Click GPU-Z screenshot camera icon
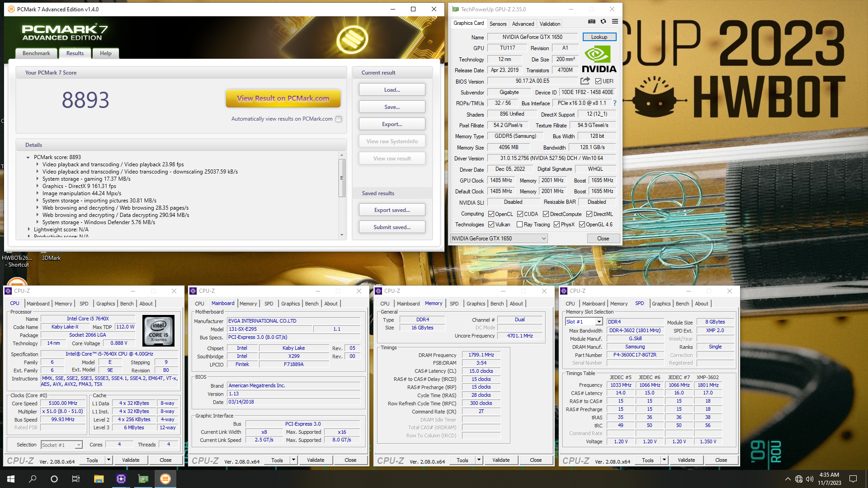Viewport: 868px width, 488px height. coord(591,21)
